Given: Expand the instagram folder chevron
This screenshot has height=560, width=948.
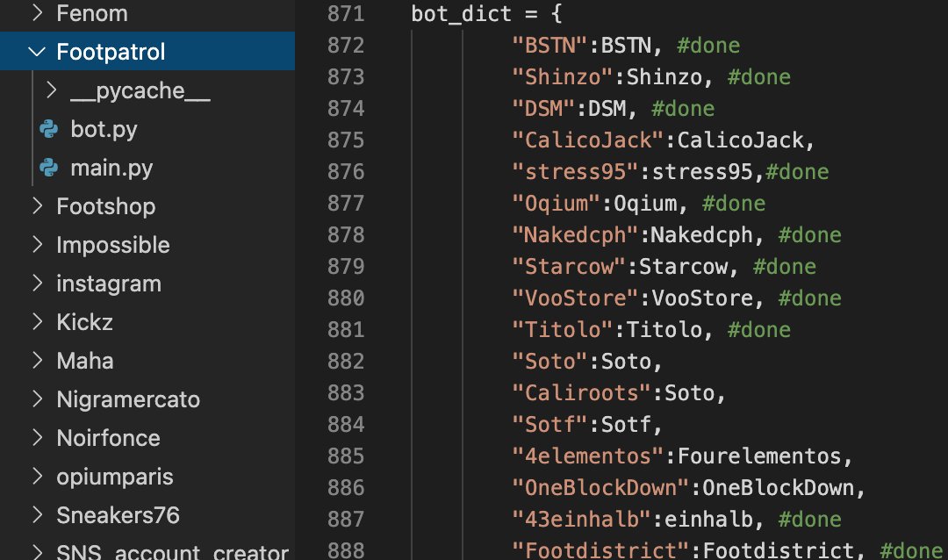Looking at the screenshot, I should click(38, 283).
